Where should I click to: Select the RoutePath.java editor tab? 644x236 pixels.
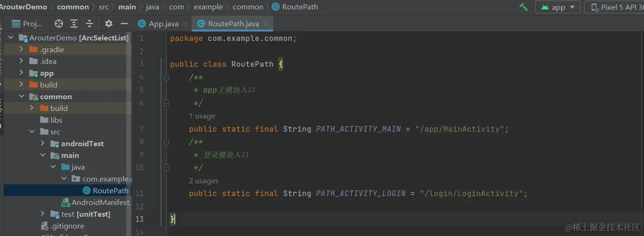tap(234, 24)
